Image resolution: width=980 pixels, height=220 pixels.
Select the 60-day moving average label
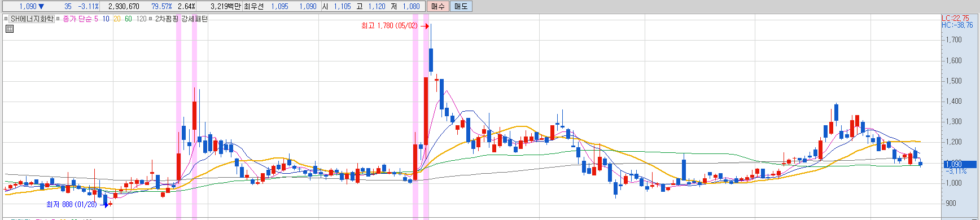click(x=128, y=19)
